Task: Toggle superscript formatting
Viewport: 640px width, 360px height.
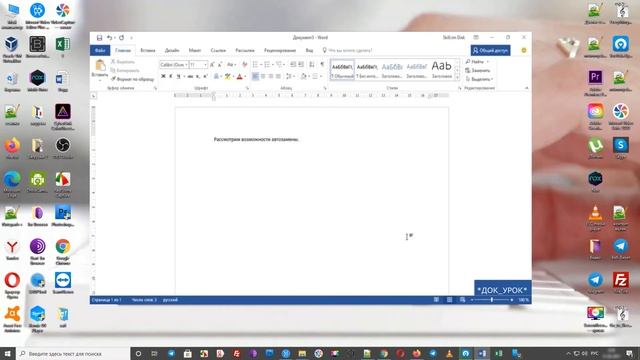Action: [205, 76]
